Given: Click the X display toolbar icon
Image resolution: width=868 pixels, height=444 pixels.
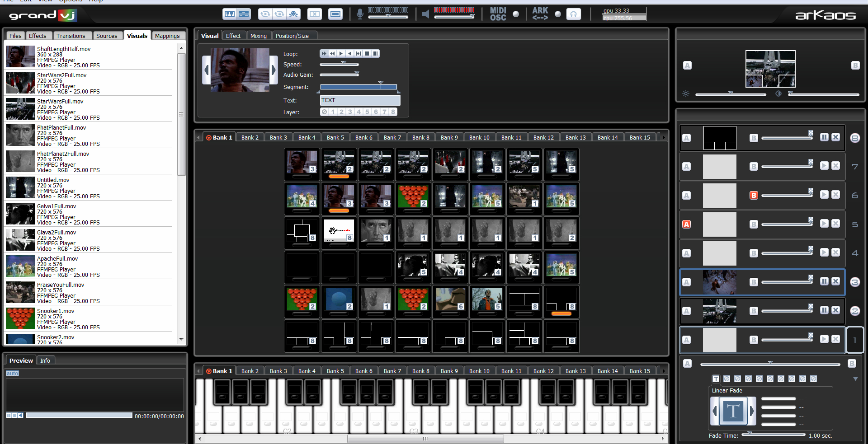Looking at the screenshot, I should click(x=314, y=14).
